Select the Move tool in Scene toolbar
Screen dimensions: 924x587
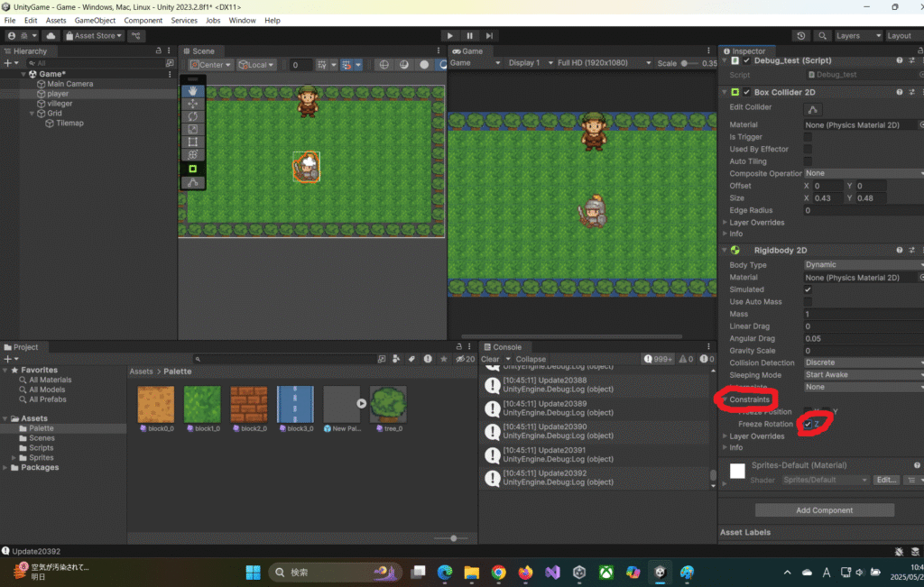pyautogui.click(x=193, y=104)
